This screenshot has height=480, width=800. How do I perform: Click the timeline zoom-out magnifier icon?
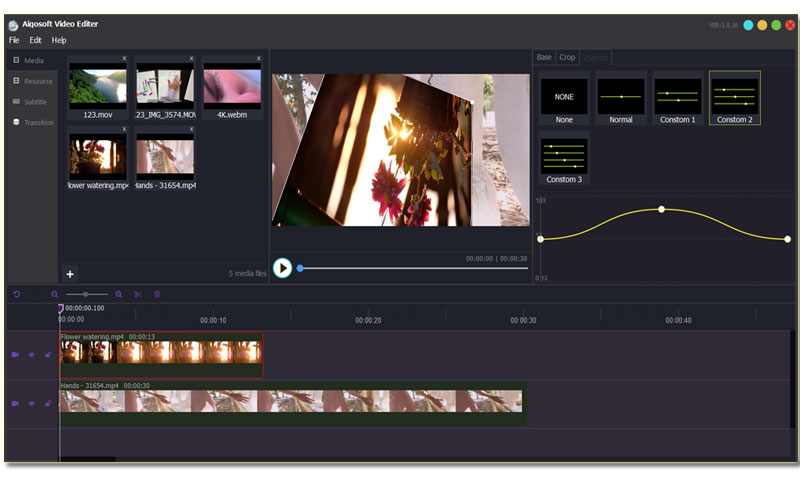(x=55, y=294)
